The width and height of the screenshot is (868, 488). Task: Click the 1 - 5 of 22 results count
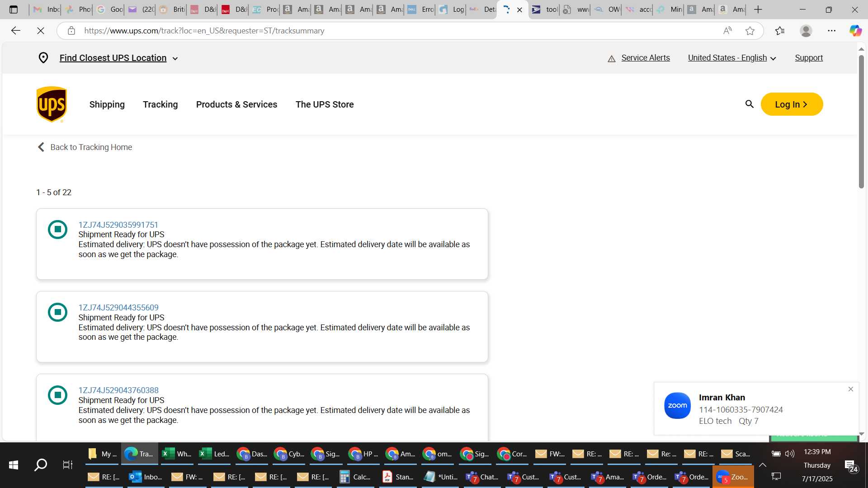54,192
